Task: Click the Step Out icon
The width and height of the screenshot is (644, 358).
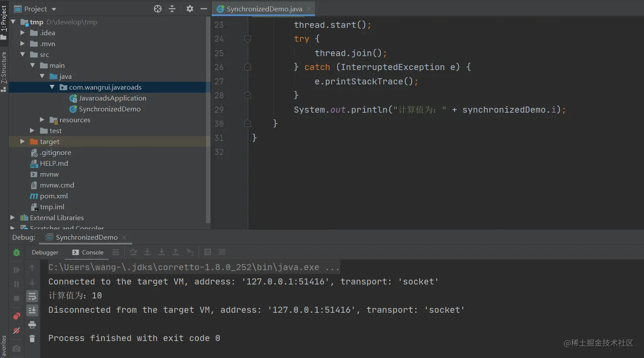Action: [176, 252]
